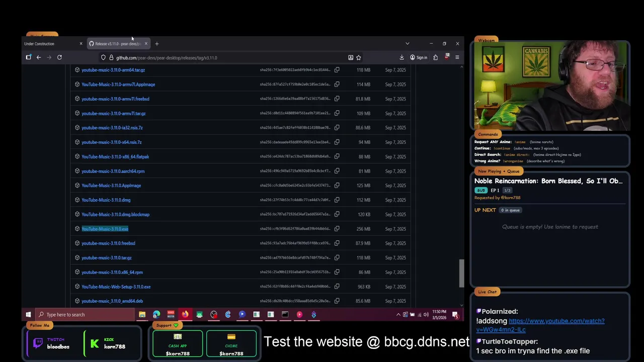Copy SHA256 hash for YouTube-Music-3.11.0.dmg

337,200
